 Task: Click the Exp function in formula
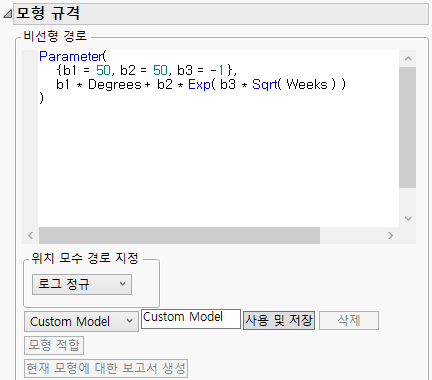[x=199, y=85]
